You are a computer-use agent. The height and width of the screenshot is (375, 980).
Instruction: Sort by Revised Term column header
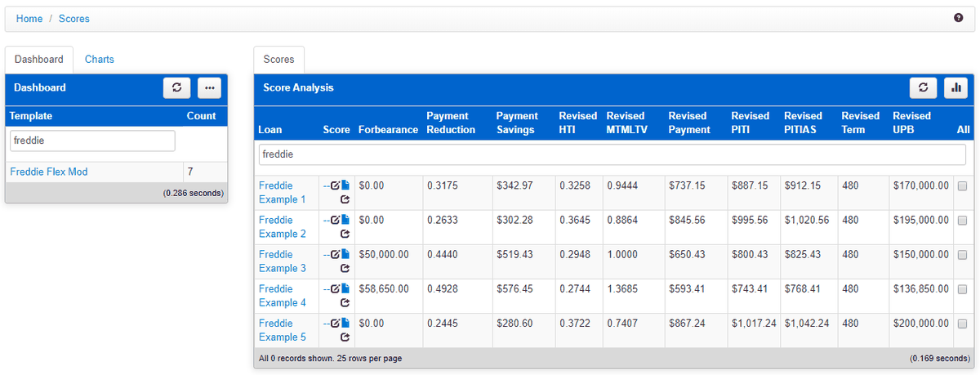tap(861, 123)
